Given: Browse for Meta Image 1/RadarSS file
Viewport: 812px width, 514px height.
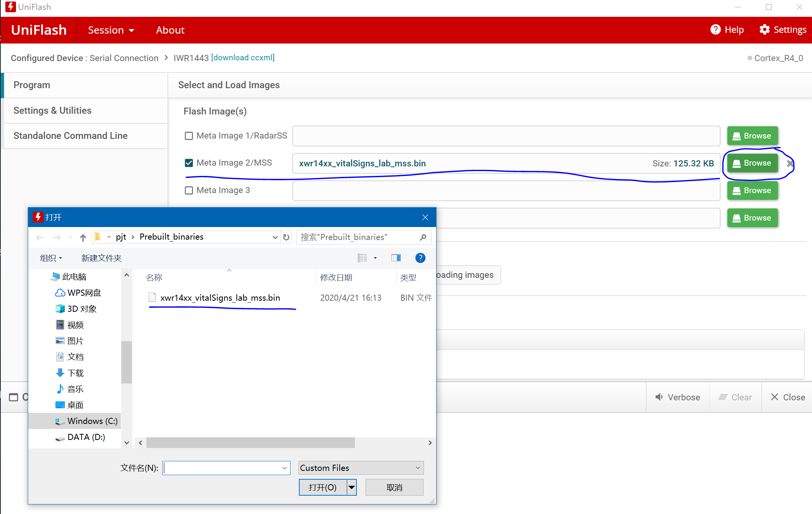Looking at the screenshot, I should 752,136.
